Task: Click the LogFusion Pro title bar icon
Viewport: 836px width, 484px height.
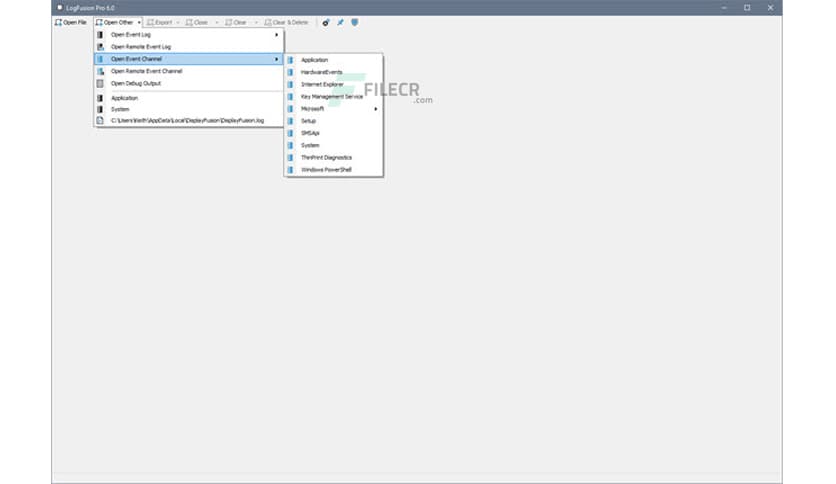Action: pos(60,7)
